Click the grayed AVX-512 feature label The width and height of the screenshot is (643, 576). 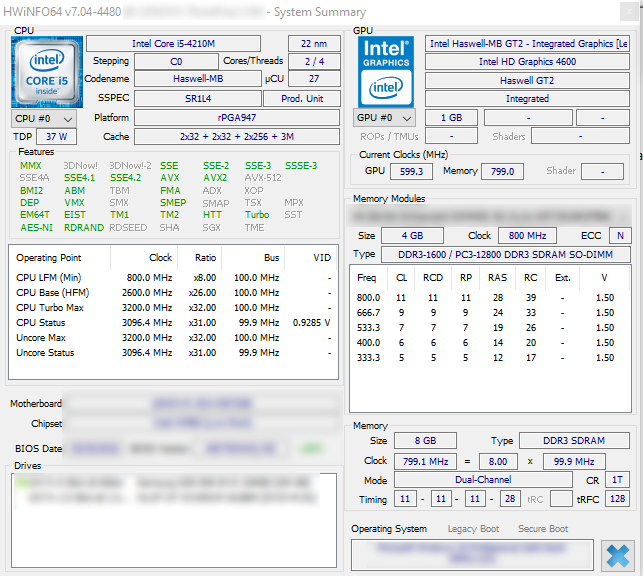(x=263, y=178)
